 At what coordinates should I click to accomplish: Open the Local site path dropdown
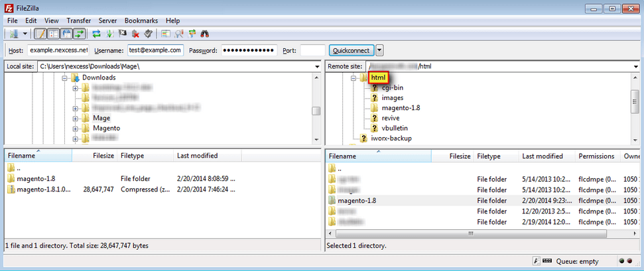tap(317, 66)
